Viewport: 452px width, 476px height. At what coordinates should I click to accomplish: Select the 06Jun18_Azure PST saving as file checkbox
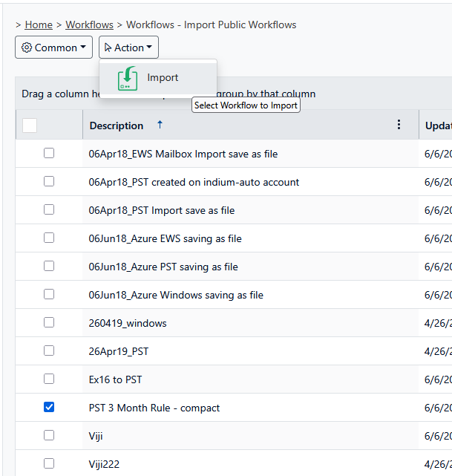(49, 266)
